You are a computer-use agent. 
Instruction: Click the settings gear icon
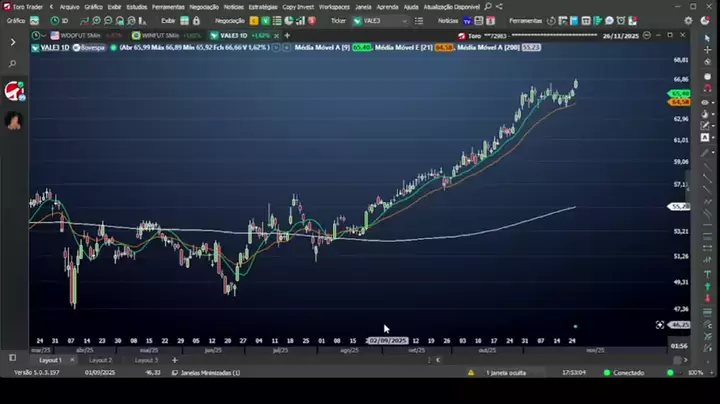click(690, 20)
